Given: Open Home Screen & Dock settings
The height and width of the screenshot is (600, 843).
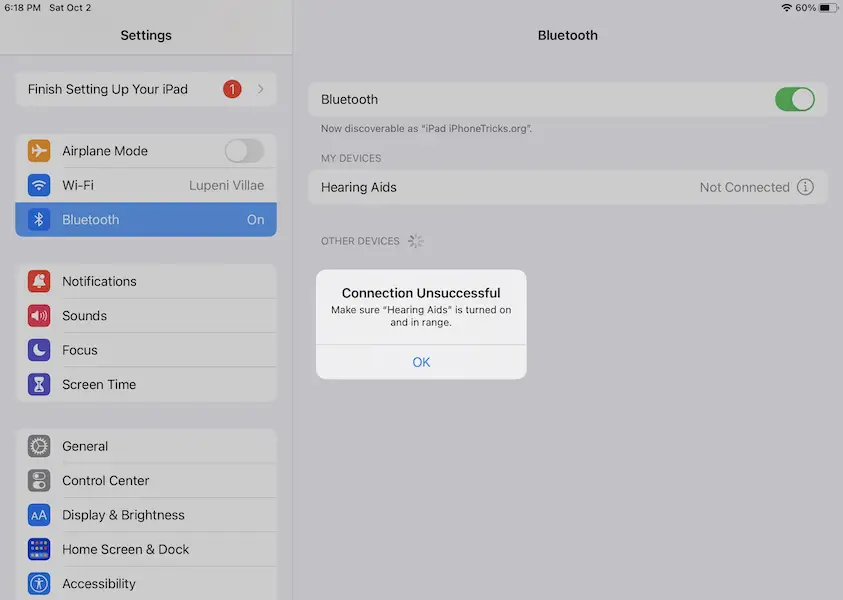Looking at the screenshot, I should coord(125,549).
